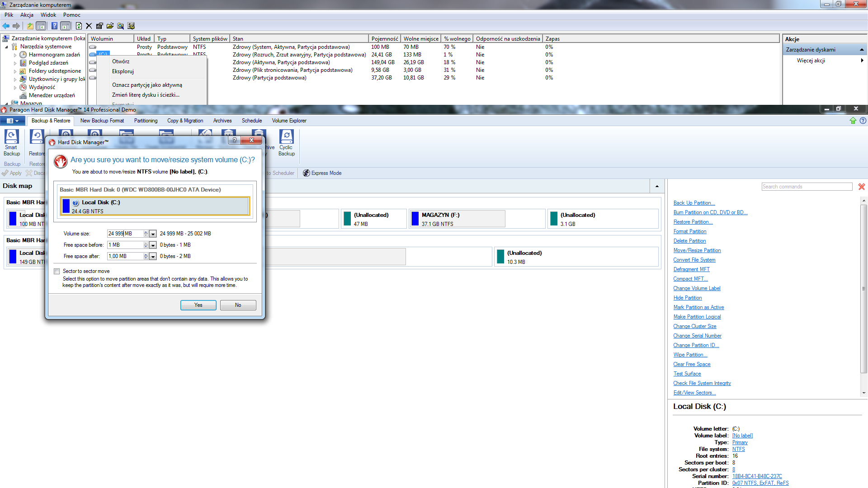Go back in Computer Management toolbar

[6, 26]
